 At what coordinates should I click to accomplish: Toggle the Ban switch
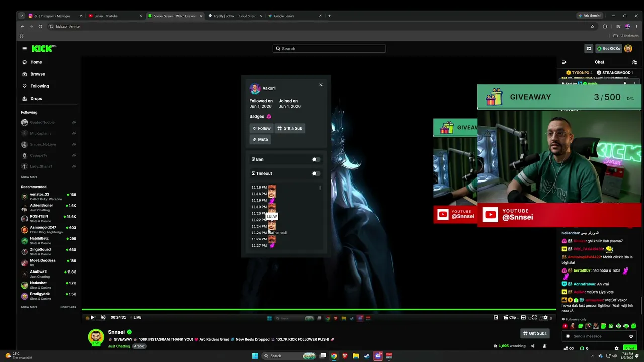[x=315, y=159]
